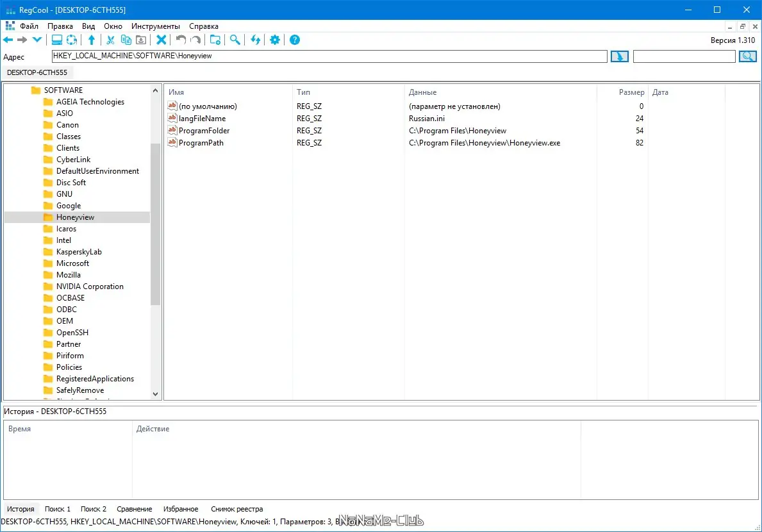Select the RegisteredApplications key

[95, 378]
